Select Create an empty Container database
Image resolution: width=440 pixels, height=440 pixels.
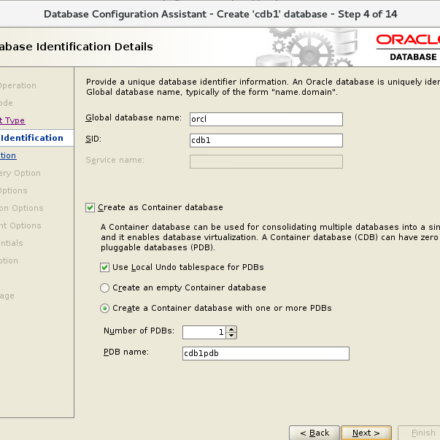[x=105, y=288]
